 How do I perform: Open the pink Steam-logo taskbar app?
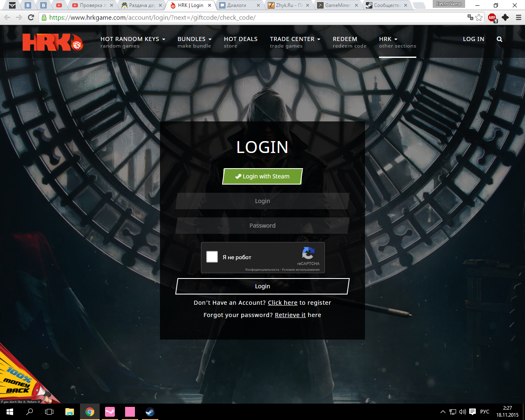pyautogui.click(x=110, y=412)
